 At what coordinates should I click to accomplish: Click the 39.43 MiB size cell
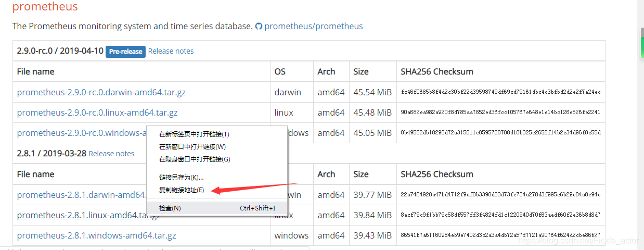point(372,235)
